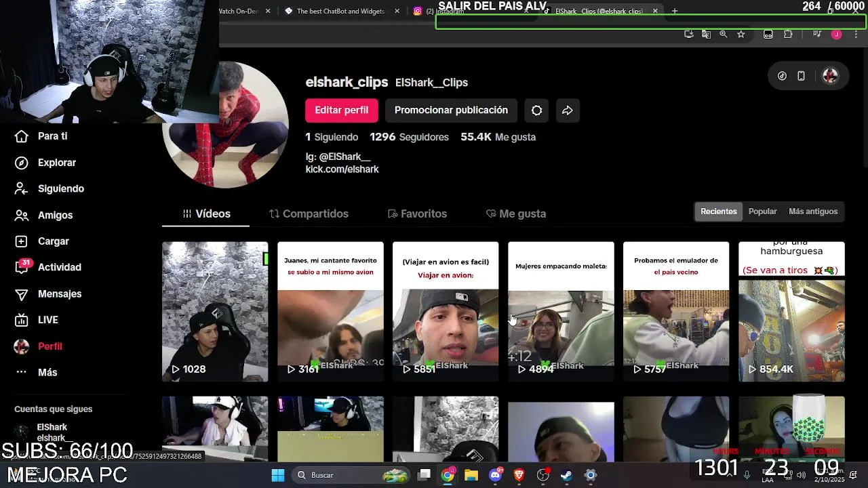The image size is (868, 488).
Task: Bookmark this page with the star icon
Action: click(x=741, y=34)
